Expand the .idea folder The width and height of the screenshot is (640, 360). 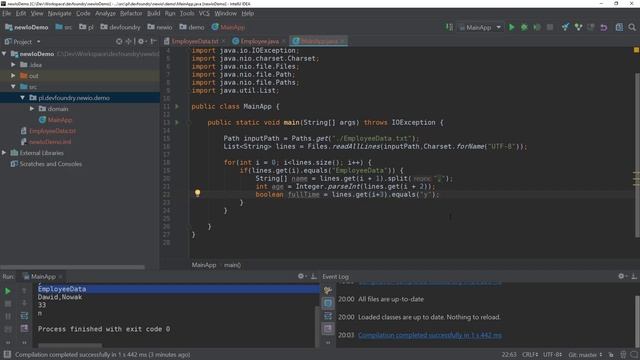tap(13, 64)
